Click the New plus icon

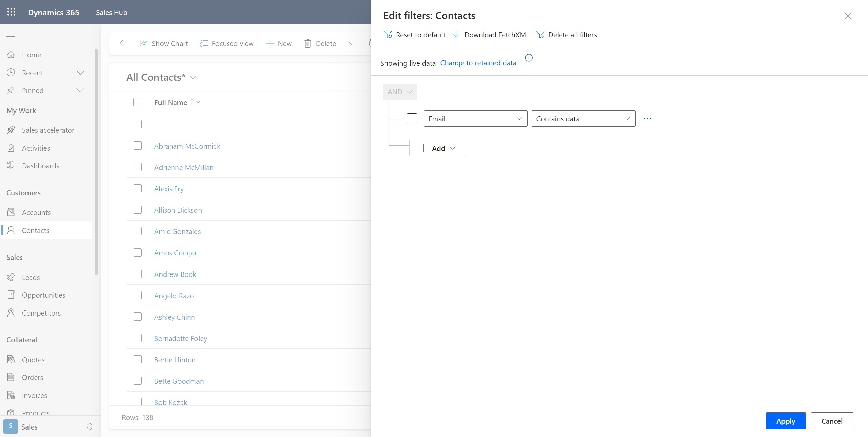[270, 43]
